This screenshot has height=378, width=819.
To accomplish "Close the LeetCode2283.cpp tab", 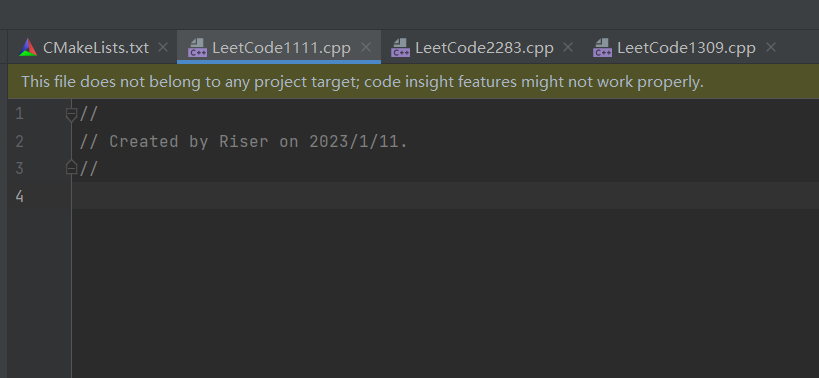I will (568, 48).
